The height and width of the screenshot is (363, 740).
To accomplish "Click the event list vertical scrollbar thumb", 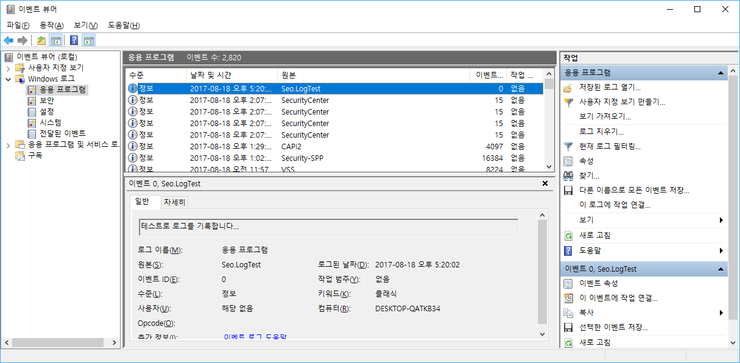I will coord(549,84).
